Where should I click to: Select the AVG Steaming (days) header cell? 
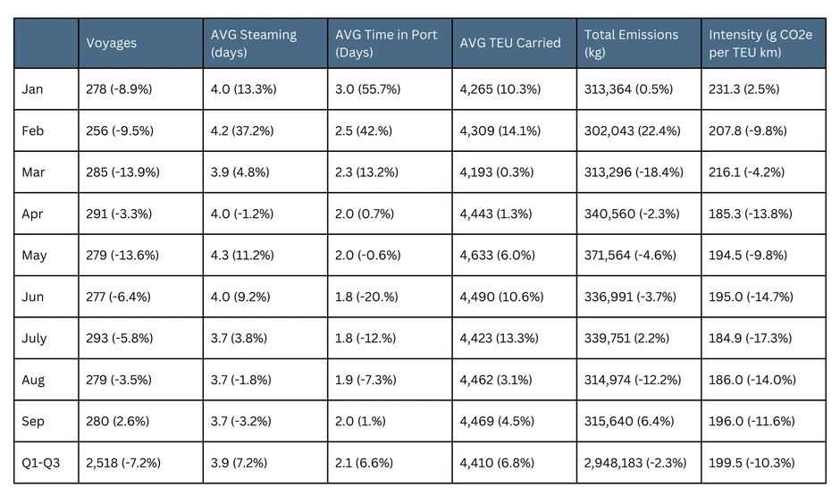(x=253, y=43)
